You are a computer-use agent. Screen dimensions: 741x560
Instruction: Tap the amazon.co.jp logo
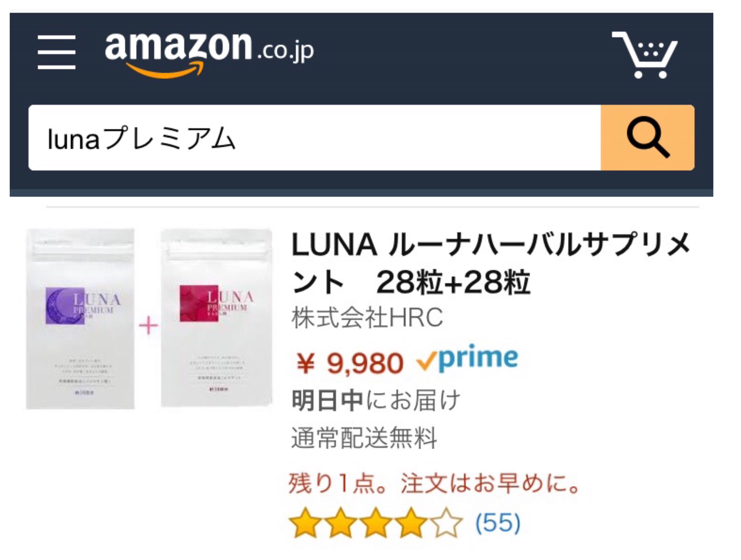(x=209, y=54)
